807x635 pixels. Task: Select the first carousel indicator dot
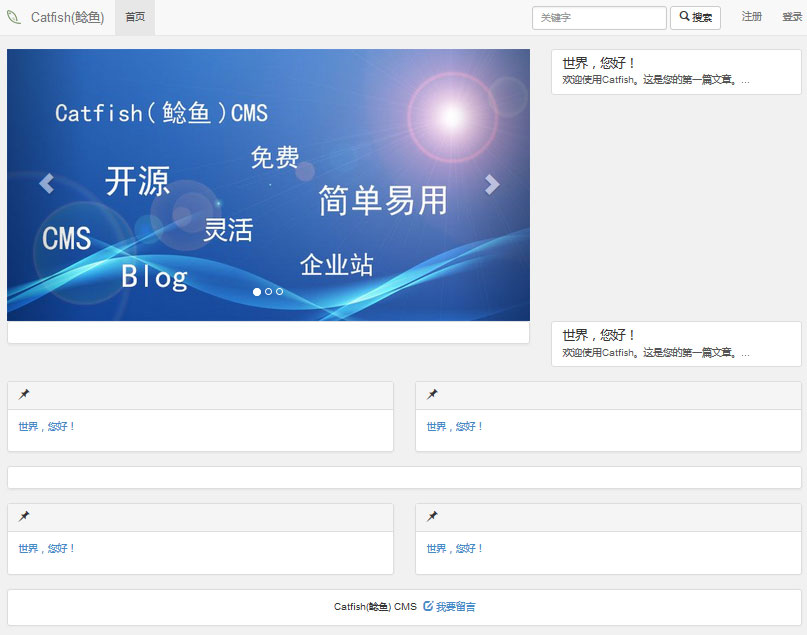click(x=257, y=292)
